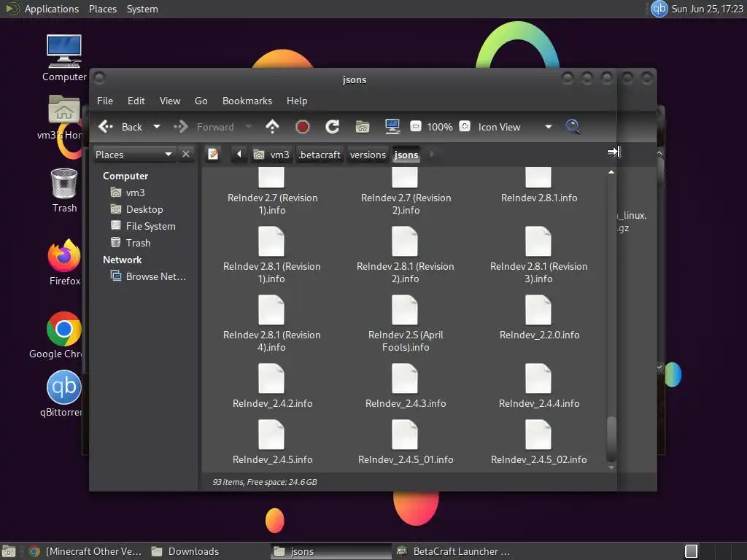Open the Applications menu in top panel
The image size is (747, 560).
click(x=52, y=9)
